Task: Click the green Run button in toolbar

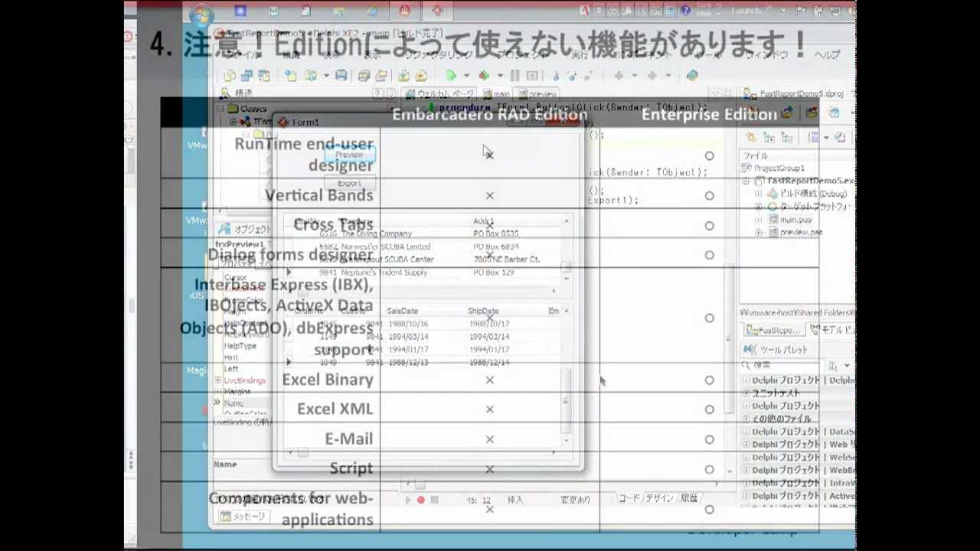Action: [452, 76]
